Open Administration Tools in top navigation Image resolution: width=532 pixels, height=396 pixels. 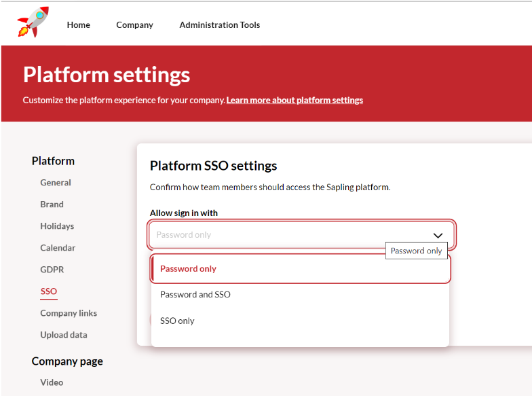(x=219, y=25)
